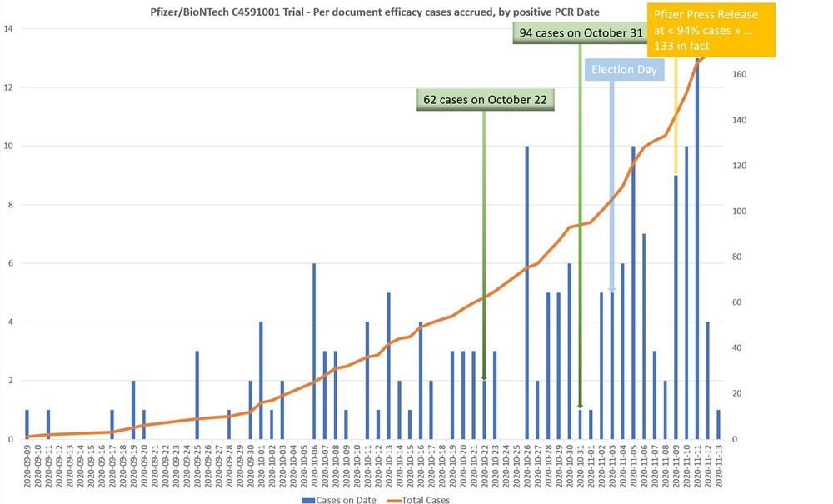Click the y-axis value 12
This screenshot has width=833, height=504.
coord(8,87)
